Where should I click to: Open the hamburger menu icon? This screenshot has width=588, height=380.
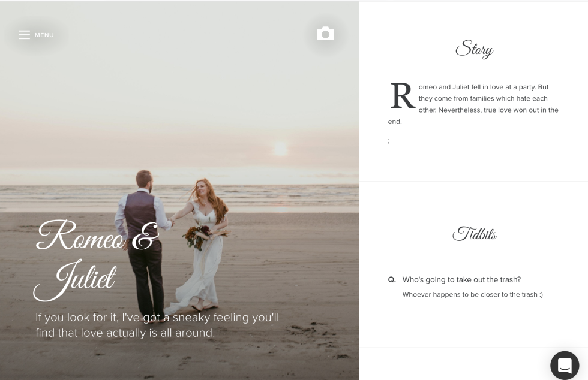tap(24, 35)
